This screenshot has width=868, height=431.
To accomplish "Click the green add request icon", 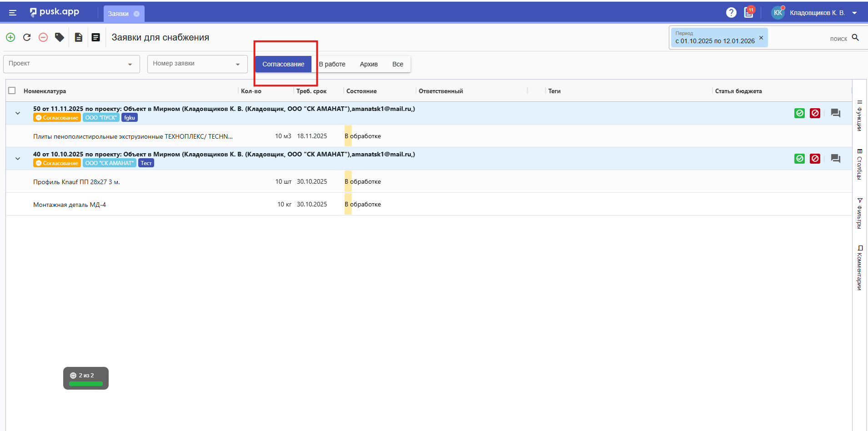I will (x=10, y=37).
